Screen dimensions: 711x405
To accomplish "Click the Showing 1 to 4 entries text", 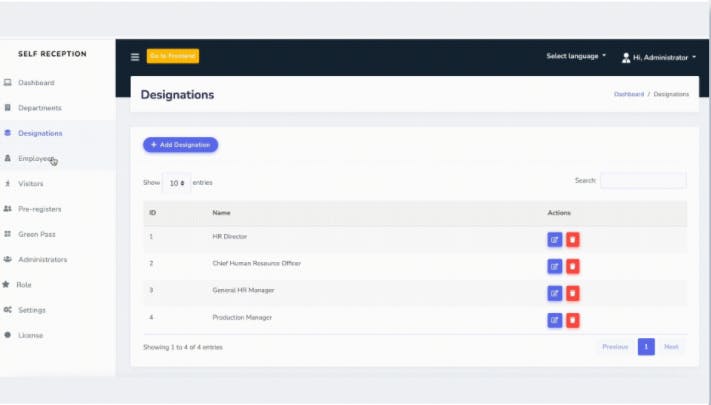I will coord(183,347).
